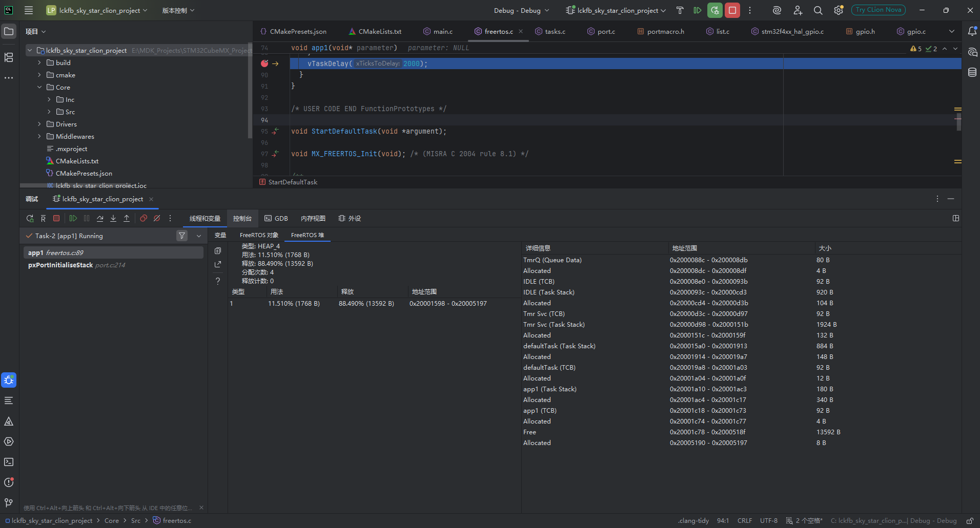Collapse the Core folder
This screenshot has height=528, width=980.
pyautogui.click(x=39, y=87)
